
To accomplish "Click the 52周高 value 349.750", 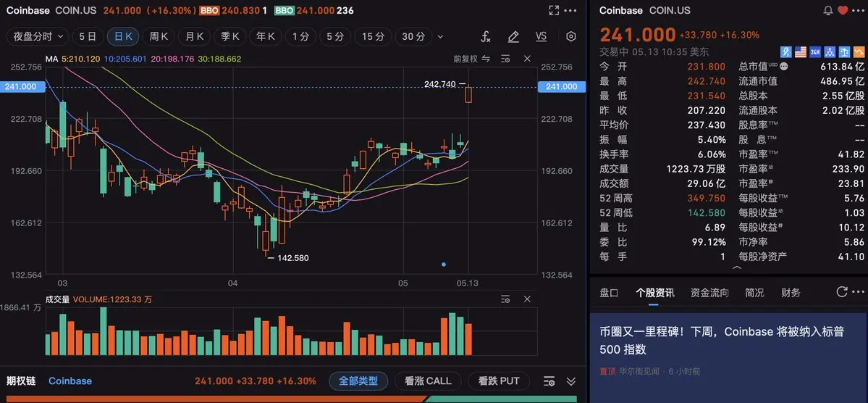I will pos(707,198).
